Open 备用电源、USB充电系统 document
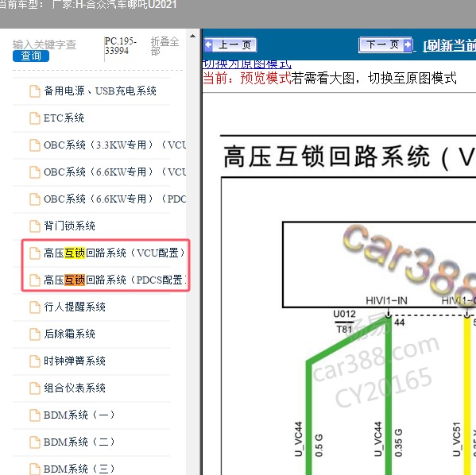The width and height of the screenshot is (476, 475). coord(100,91)
